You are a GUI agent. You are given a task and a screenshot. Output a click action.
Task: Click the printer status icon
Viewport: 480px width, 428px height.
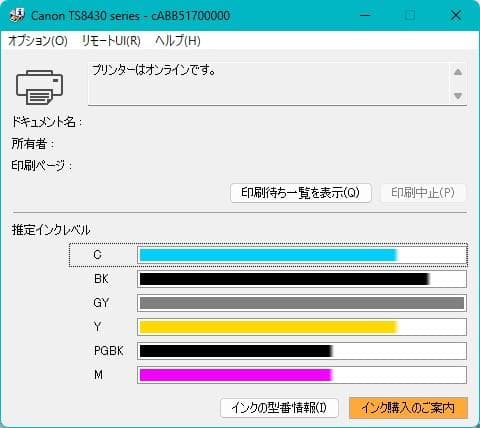(39, 87)
